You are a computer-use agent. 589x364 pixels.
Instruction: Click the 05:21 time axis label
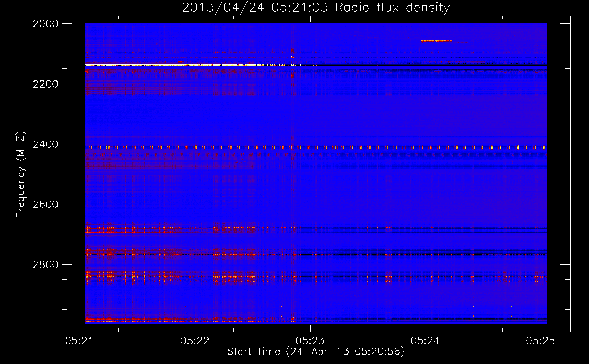tap(80, 341)
